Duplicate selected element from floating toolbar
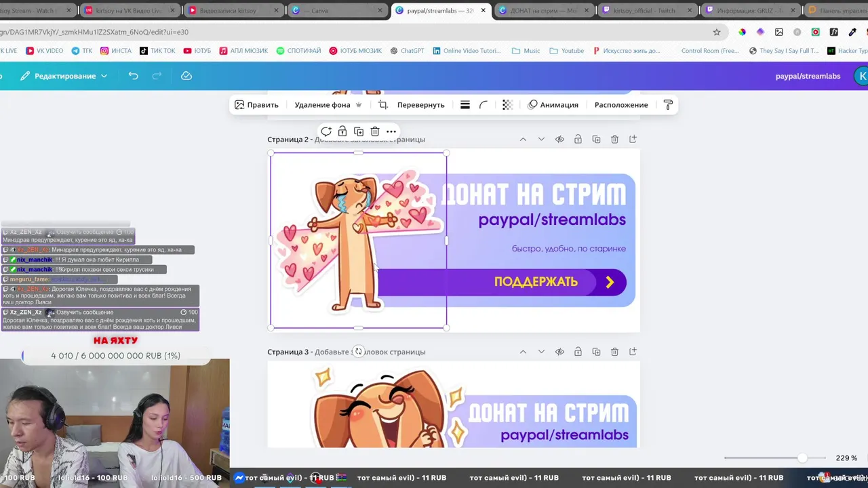The width and height of the screenshot is (868, 488). pyautogui.click(x=359, y=131)
